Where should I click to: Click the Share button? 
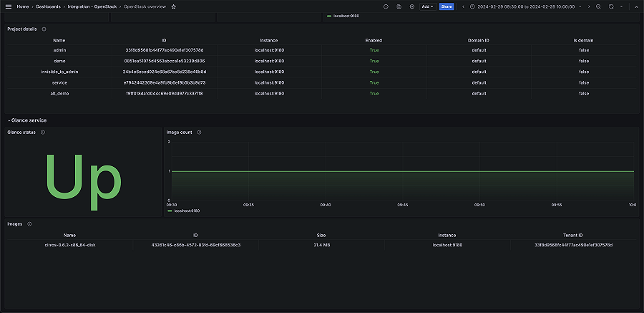pyautogui.click(x=447, y=6)
